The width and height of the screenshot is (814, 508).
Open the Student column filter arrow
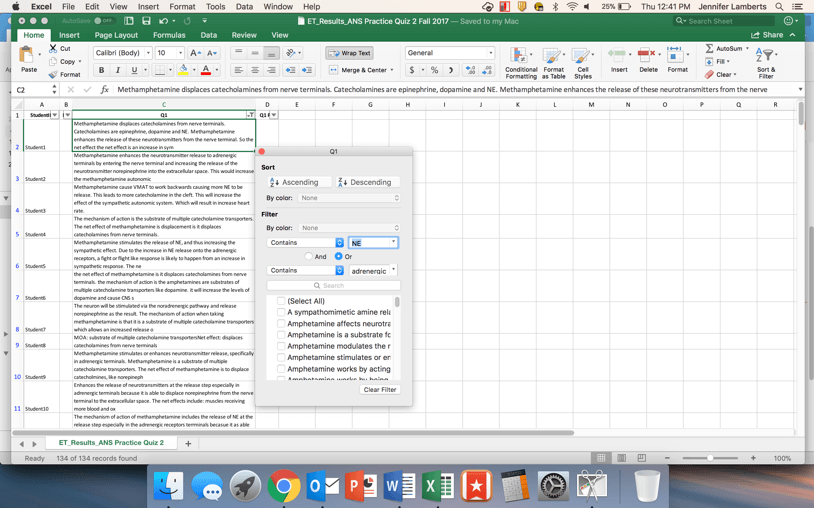click(x=55, y=115)
